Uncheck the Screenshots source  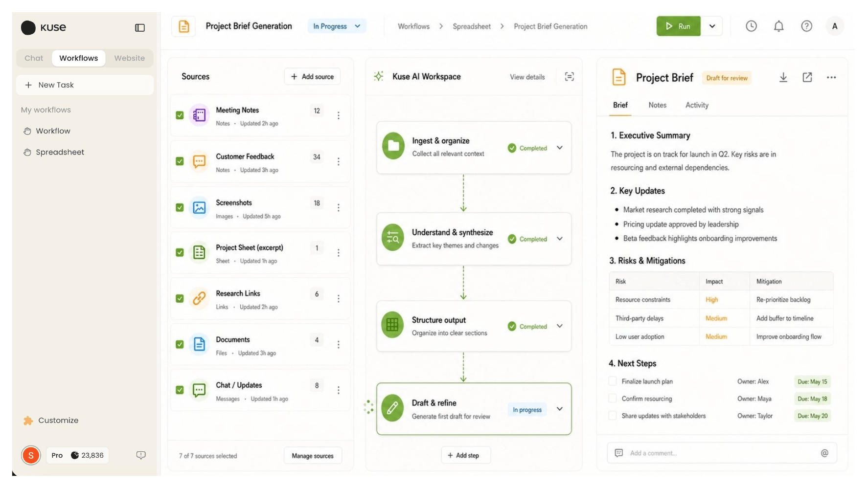pyautogui.click(x=180, y=207)
